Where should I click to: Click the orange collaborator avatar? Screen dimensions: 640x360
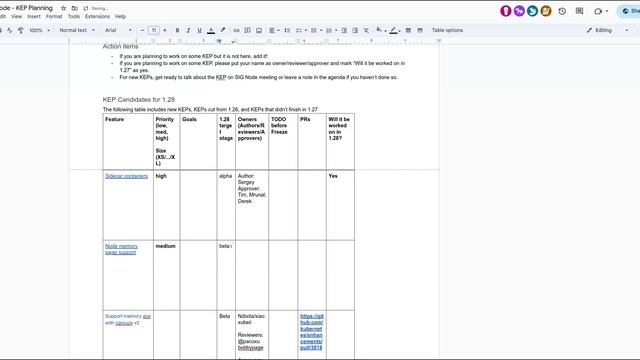pos(546,11)
